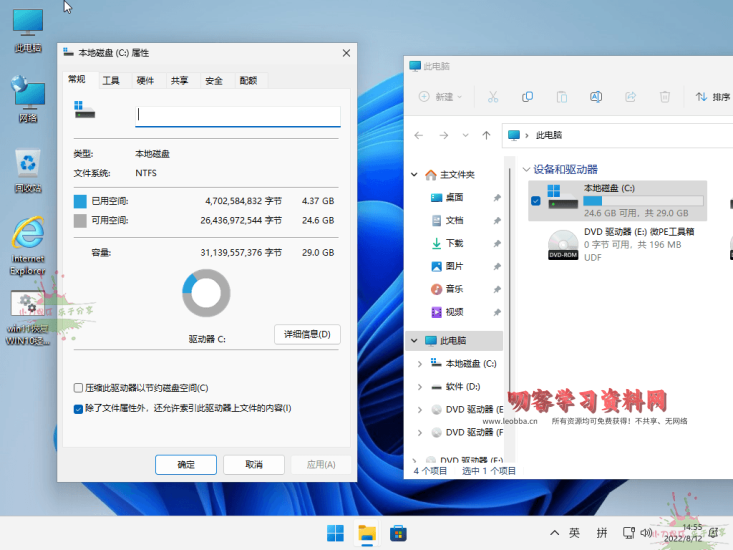The width and height of the screenshot is (733, 550).
Task: Click the Cut scissors icon in Explorer toolbar
Action: (x=493, y=97)
